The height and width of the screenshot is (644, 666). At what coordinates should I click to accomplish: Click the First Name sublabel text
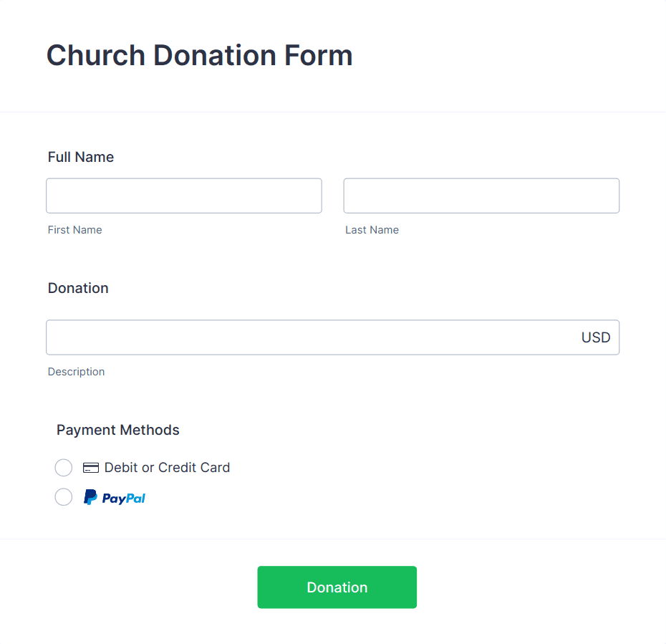74,230
